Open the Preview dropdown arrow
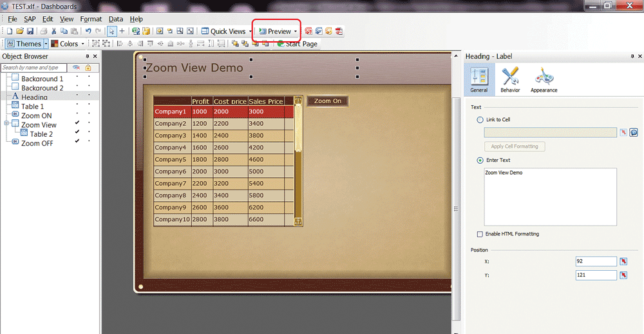The height and width of the screenshot is (334, 644). [296, 32]
